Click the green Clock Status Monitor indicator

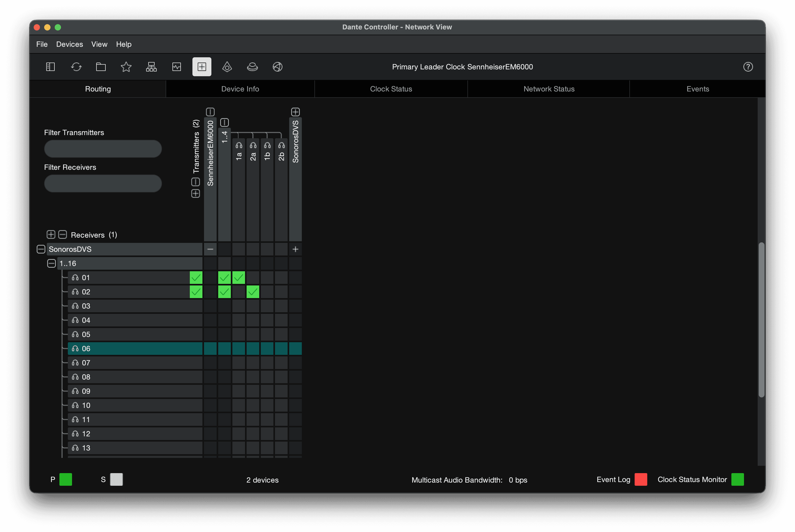coord(737,479)
